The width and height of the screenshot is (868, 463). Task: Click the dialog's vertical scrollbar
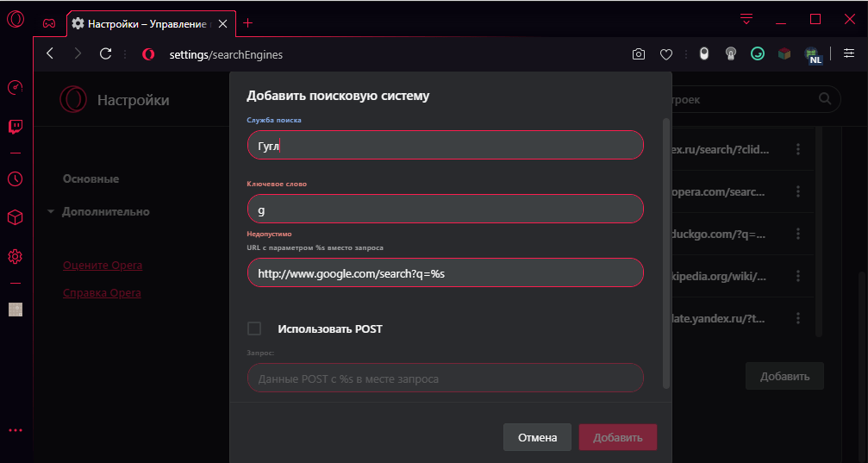coord(665,250)
